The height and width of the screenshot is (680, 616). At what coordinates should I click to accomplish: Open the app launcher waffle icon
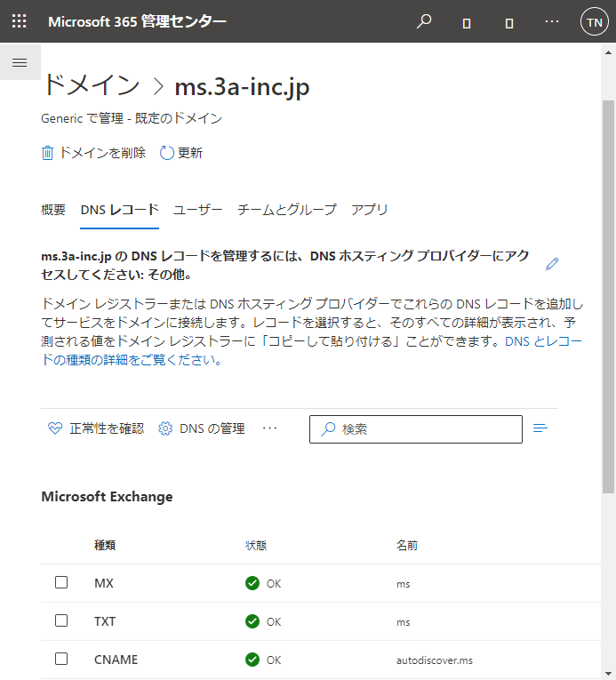19,21
